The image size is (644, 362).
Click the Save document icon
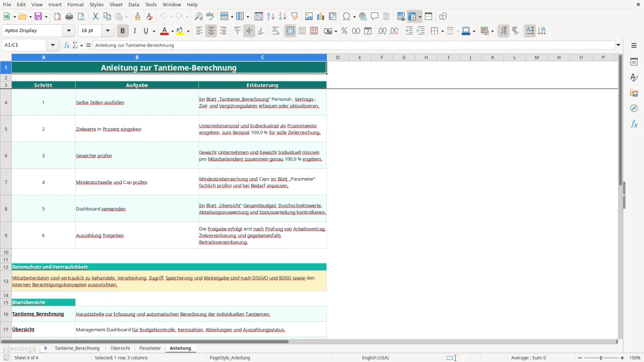tap(38, 17)
